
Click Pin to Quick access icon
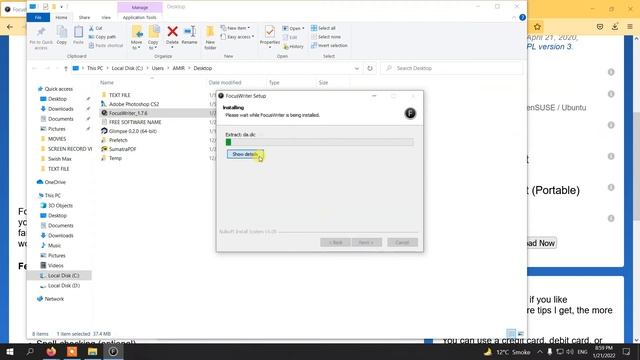click(41, 38)
